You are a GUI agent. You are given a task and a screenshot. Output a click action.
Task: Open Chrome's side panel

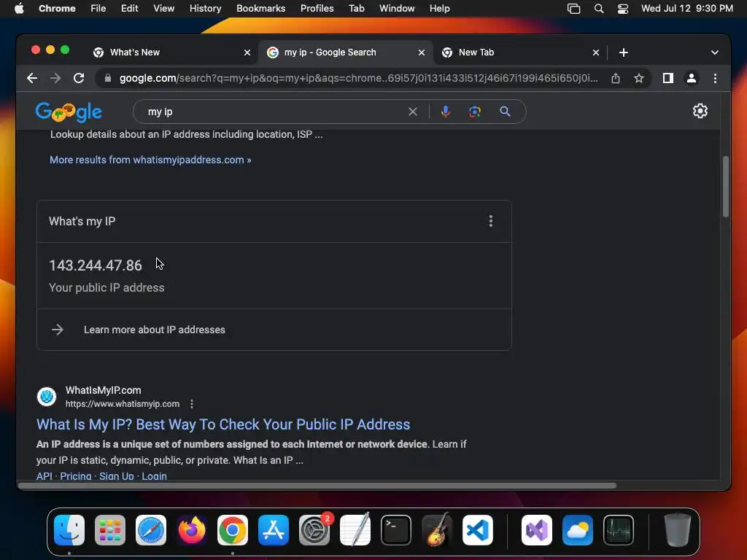click(x=668, y=78)
